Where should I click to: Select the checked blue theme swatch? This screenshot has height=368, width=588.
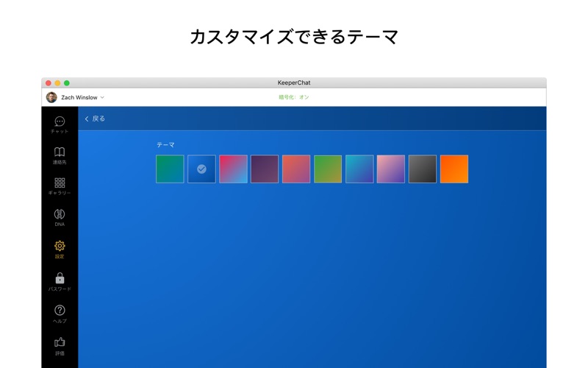tap(201, 169)
